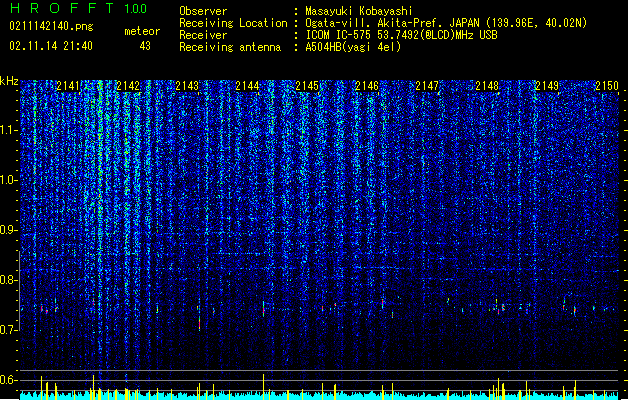Click the 2144 time marker
The width and height of the screenshot is (629, 400).
[248, 85]
